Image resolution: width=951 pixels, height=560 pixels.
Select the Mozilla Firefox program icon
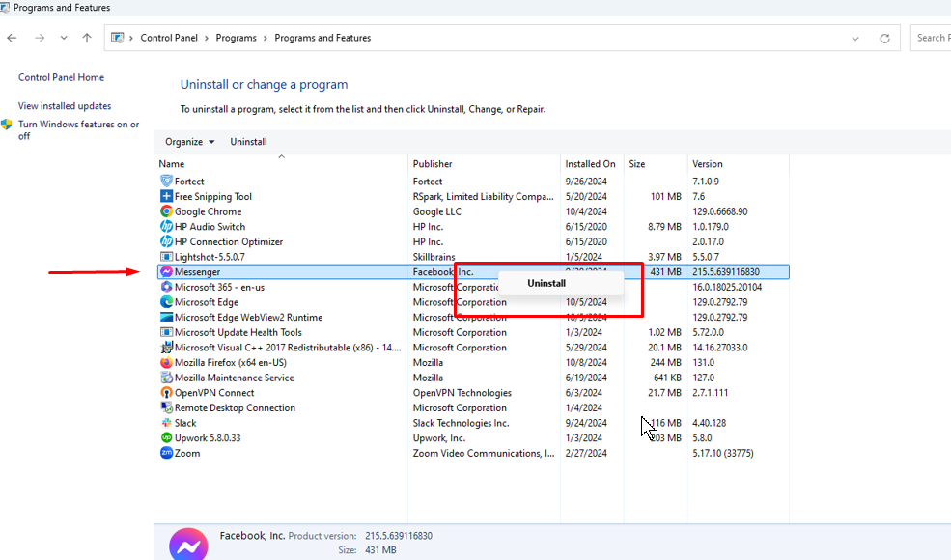coord(166,363)
